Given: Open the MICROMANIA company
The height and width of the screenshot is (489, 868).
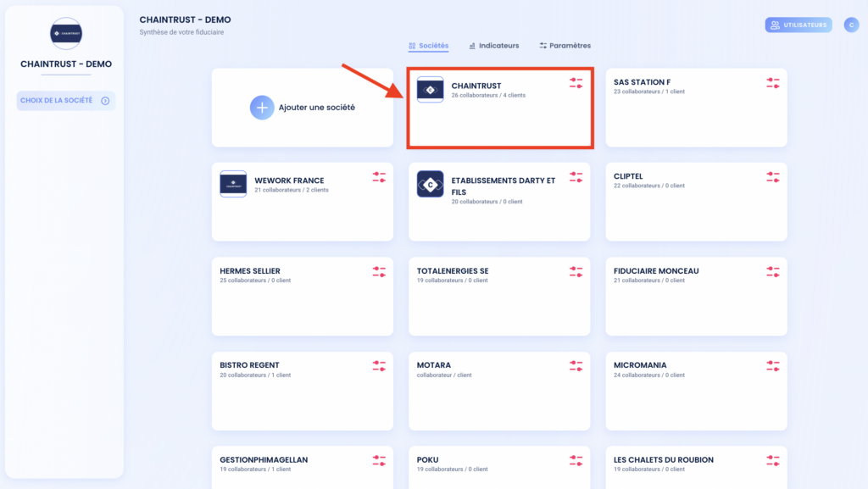Looking at the screenshot, I should point(640,365).
